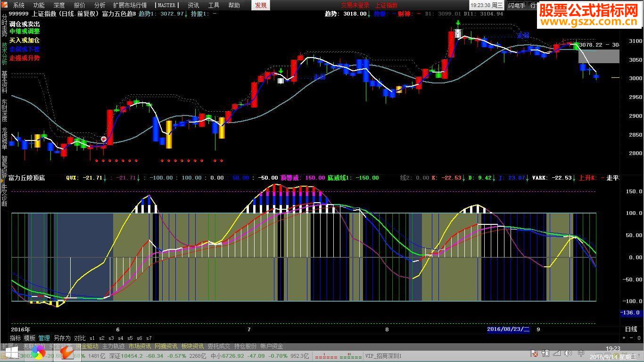Select 技术分析 in left sidebar
644x362 pixels.
coord(4,54)
